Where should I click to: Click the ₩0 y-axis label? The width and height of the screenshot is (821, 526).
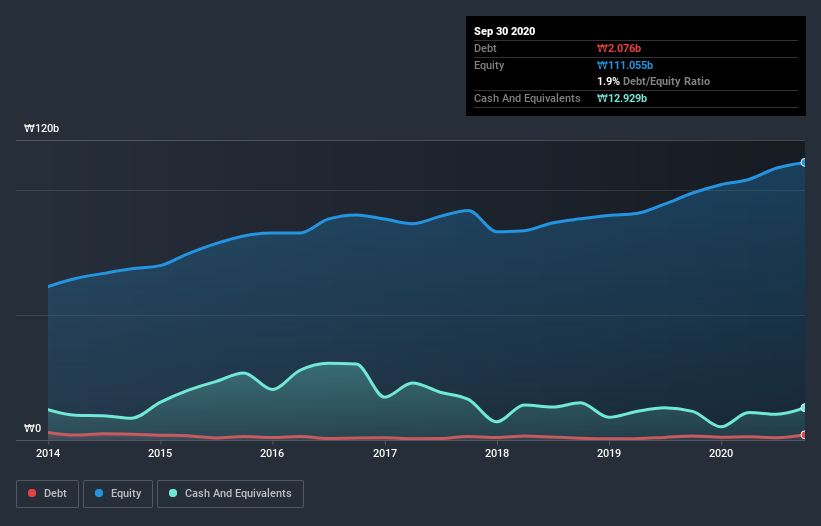coord(32,429)
